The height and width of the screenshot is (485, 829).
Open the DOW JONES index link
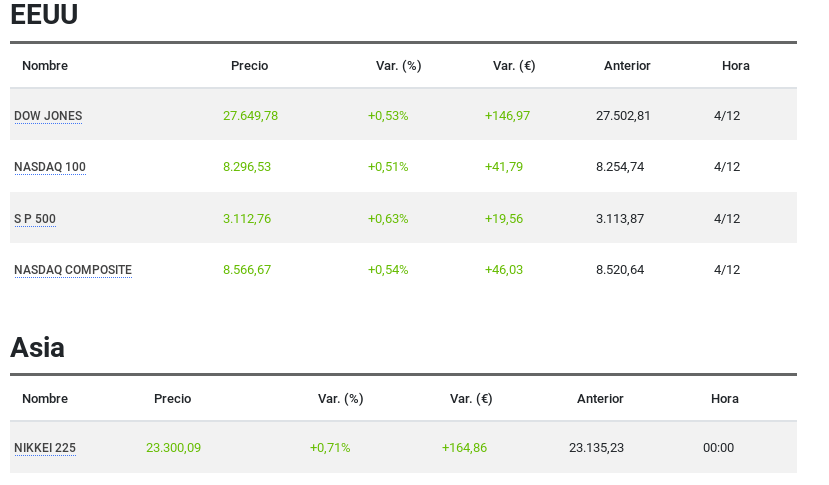[x=48, y=116]
